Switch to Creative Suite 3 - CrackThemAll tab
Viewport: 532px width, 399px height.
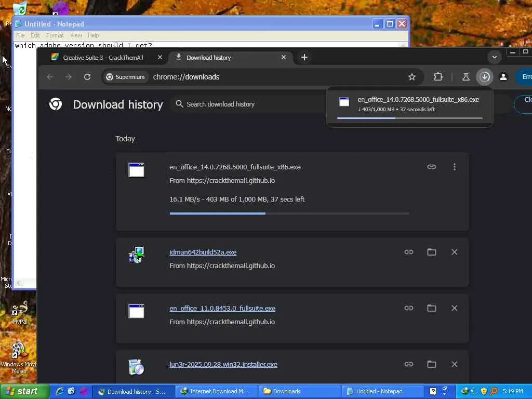click(103, 57)
